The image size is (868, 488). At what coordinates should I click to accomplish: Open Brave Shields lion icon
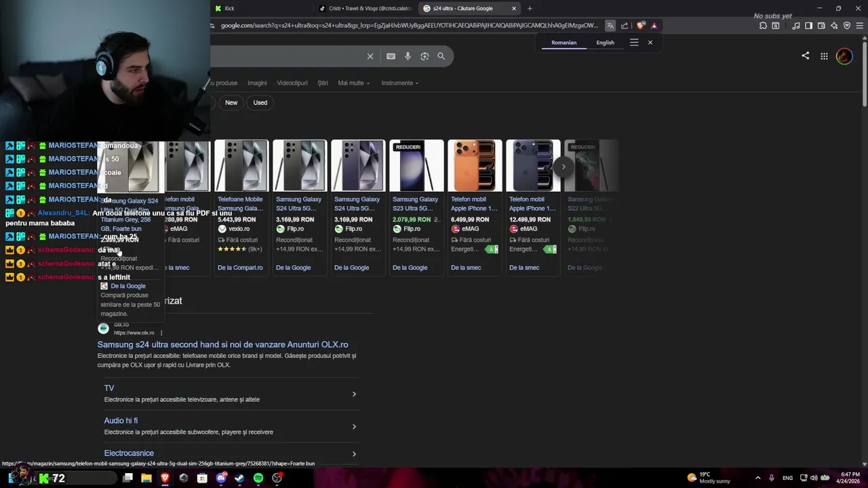[641, 26]
